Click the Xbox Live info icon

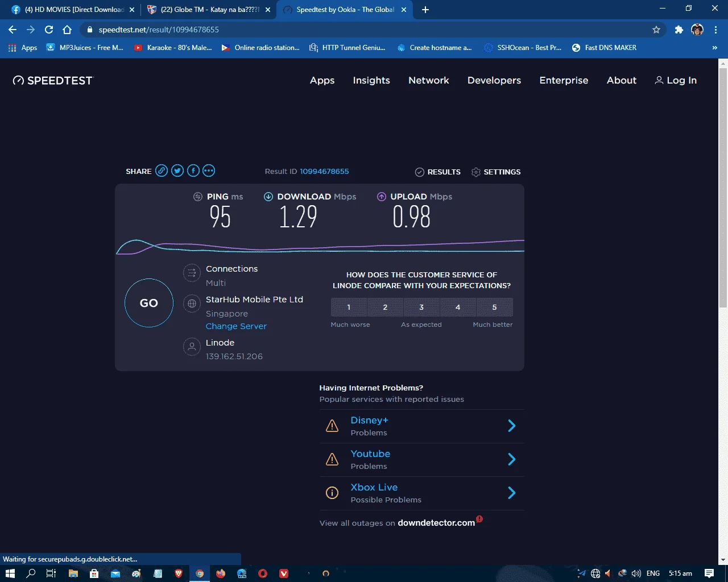pyautogui.click(x=332, y=493)
